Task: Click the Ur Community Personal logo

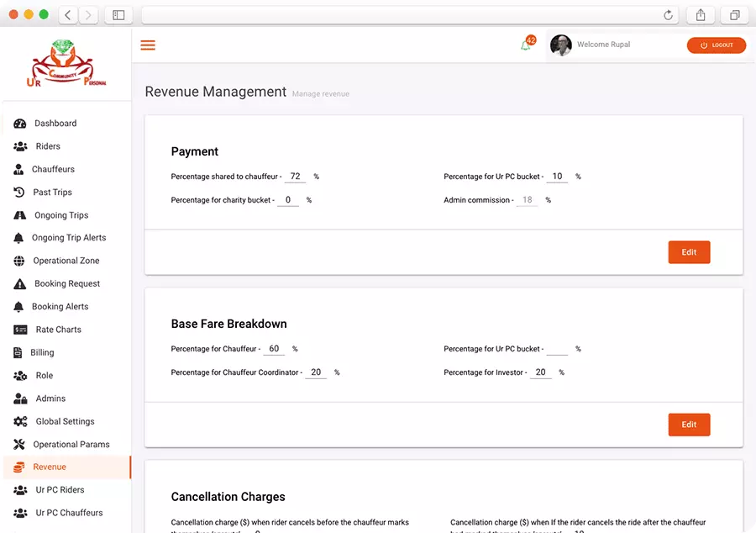Action: (66, 64)
